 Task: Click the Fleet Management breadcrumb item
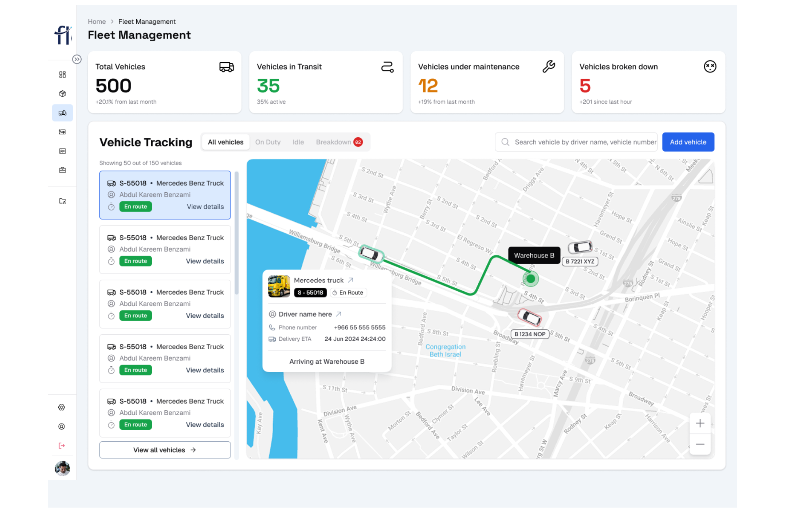147,21
